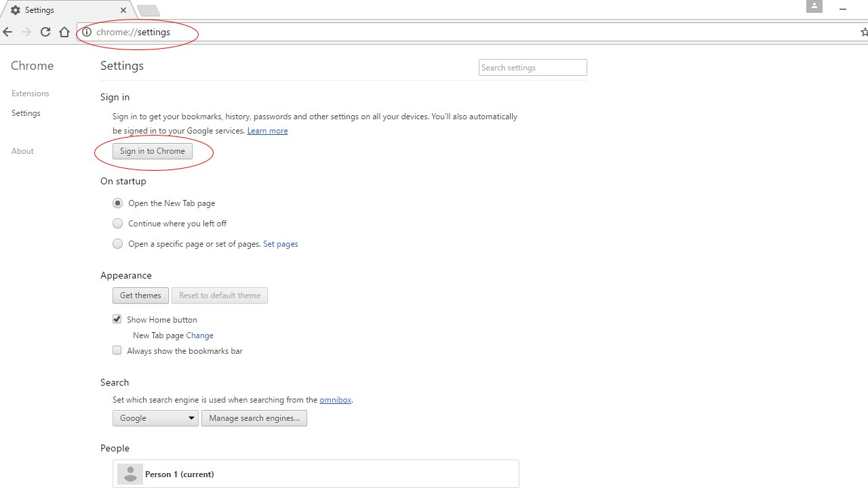
Task: Click the forward navigation arrow
Action: tap(26, 32)
